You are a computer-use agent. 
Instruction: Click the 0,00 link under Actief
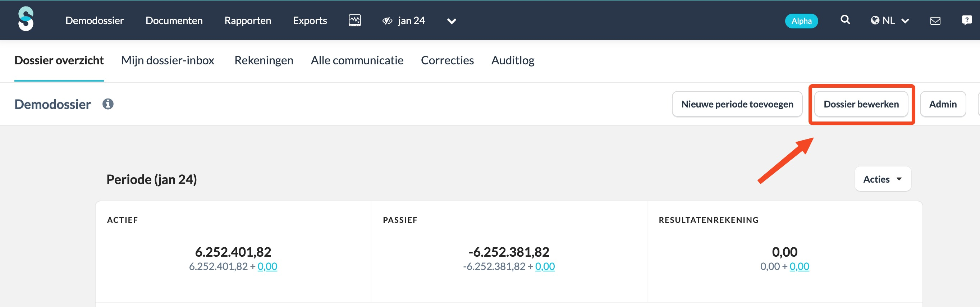tap(267, 266)
